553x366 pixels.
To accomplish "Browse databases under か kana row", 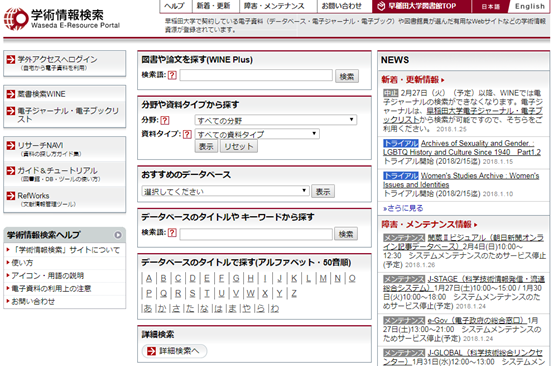I will pyautogui.click(x=162, y=309).
